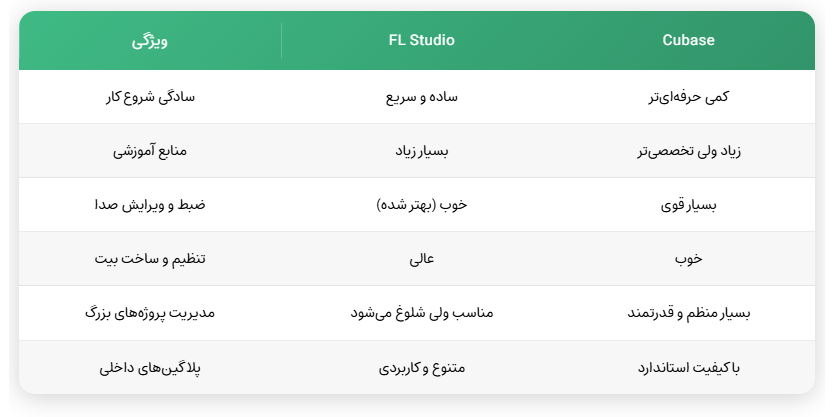Click the خوب (بهتر شده) cell
Viewport: 832px width, 417px height.
[421, 205]
